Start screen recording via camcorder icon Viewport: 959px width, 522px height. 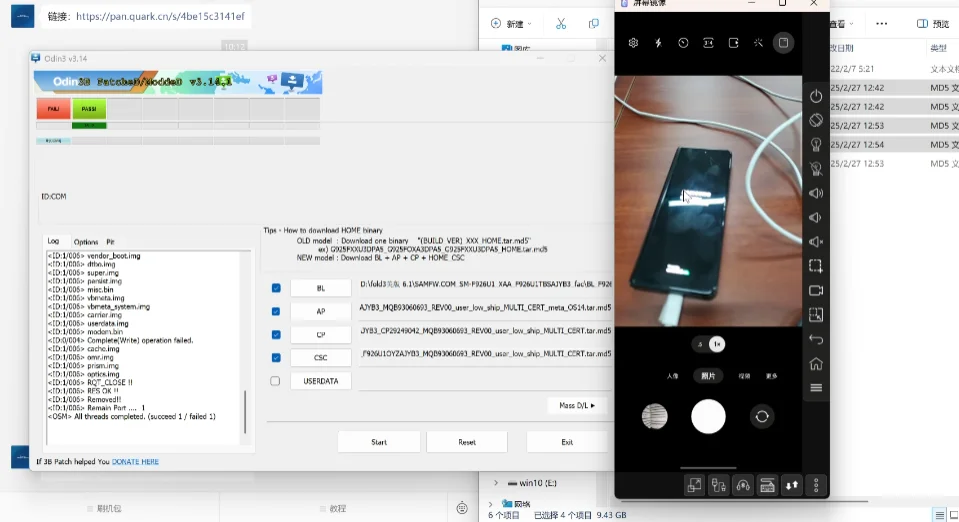coord(816,291)
